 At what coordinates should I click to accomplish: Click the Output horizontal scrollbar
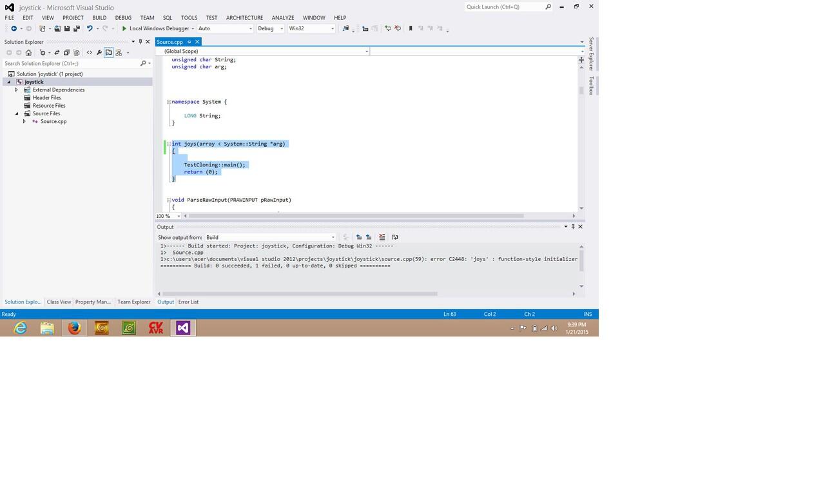tap(300, 294)
